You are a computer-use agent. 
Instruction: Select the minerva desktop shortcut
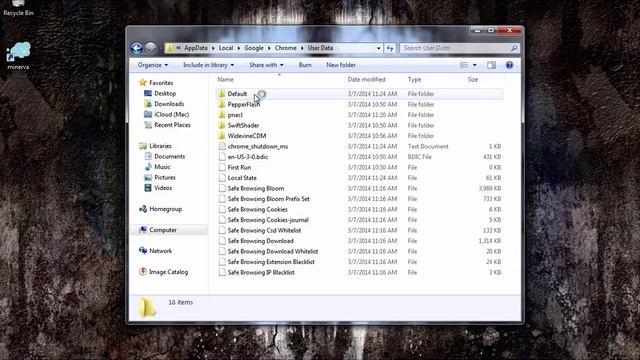click(18, 56)
